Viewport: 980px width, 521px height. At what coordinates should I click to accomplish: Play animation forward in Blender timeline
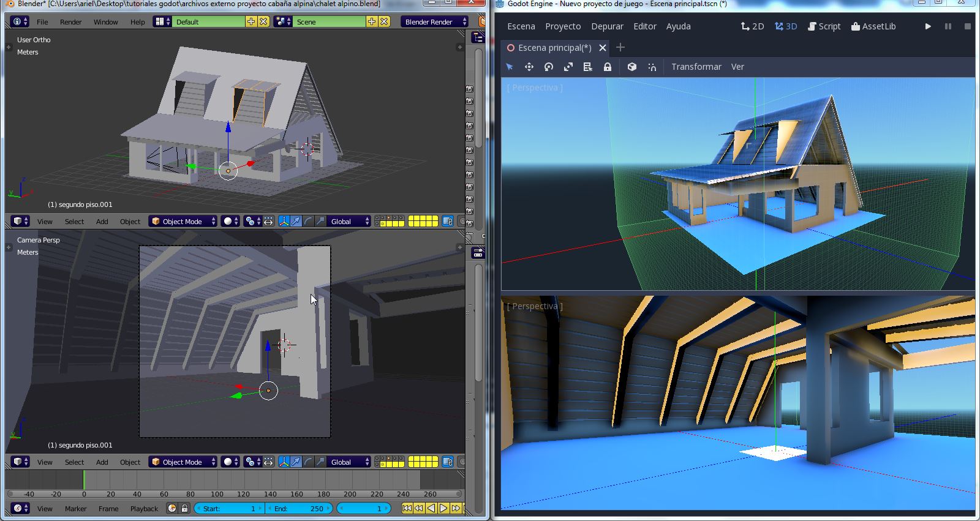point(443,508)
